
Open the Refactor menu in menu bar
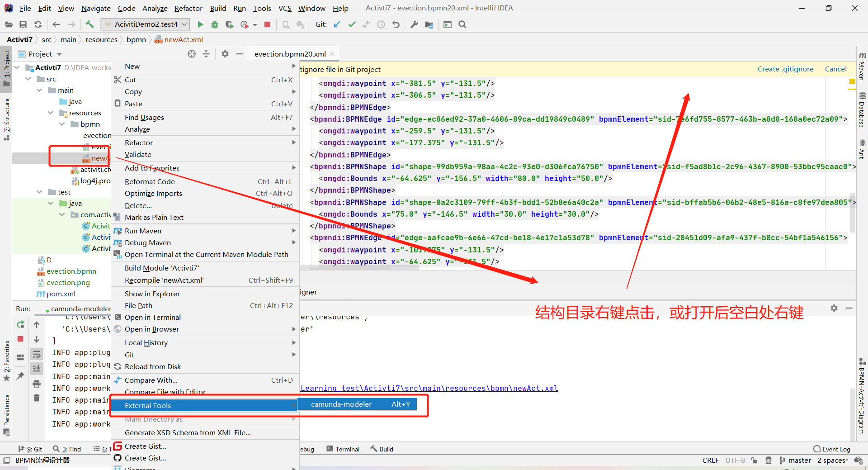click(188, 8)
